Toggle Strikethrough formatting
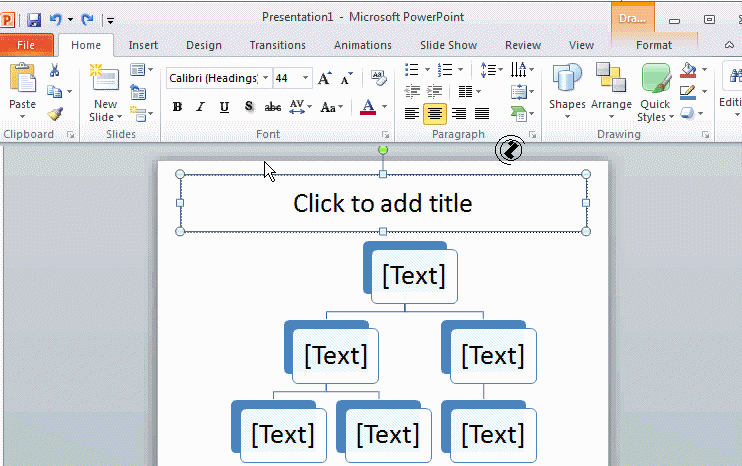 (273, 107)
